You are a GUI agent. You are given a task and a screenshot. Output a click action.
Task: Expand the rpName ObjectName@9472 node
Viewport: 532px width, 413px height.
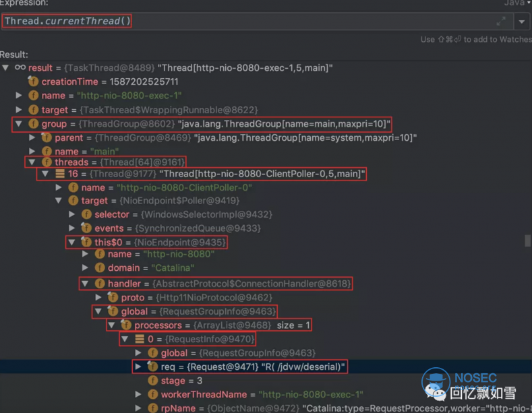(138, 408)
